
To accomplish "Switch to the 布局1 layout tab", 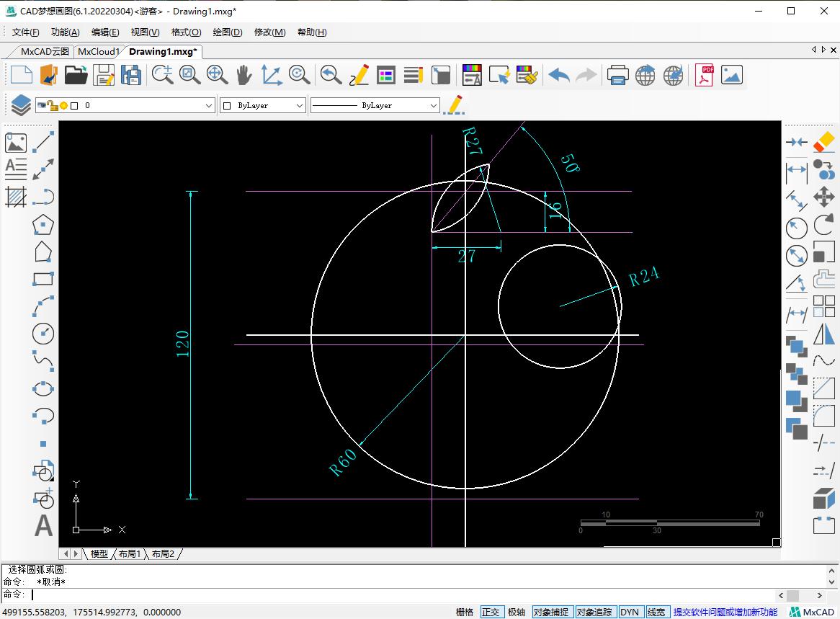I will 130,553.
